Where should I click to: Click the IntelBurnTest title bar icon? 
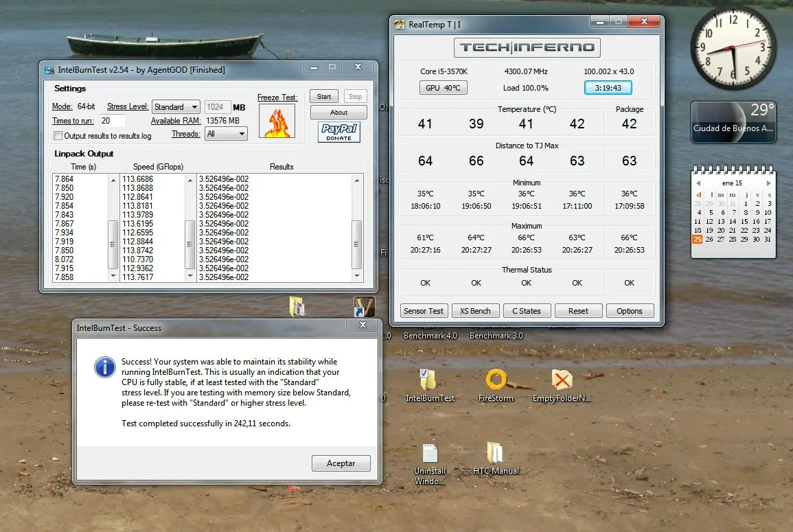tap(49, 70)
